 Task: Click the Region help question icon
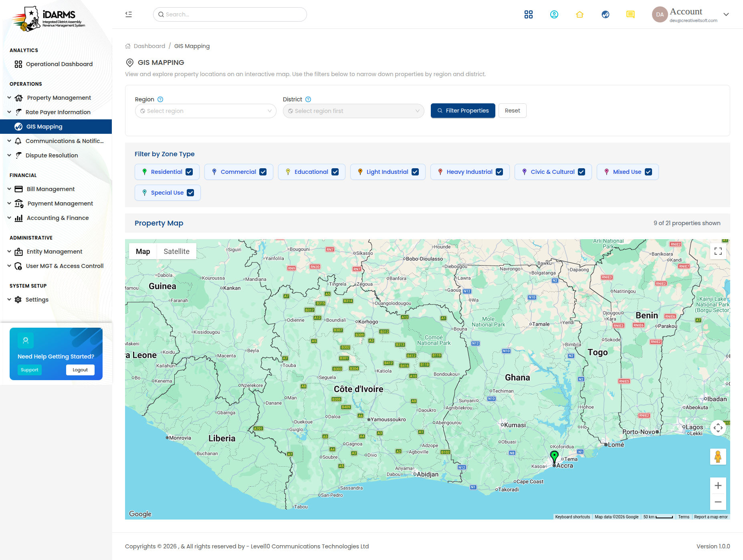[160, 99]
